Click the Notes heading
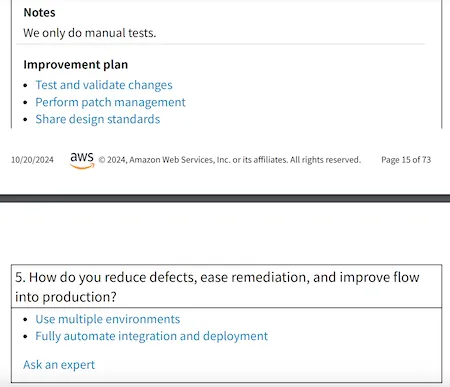This screenshot has height=387, width=450. (39, 13)
